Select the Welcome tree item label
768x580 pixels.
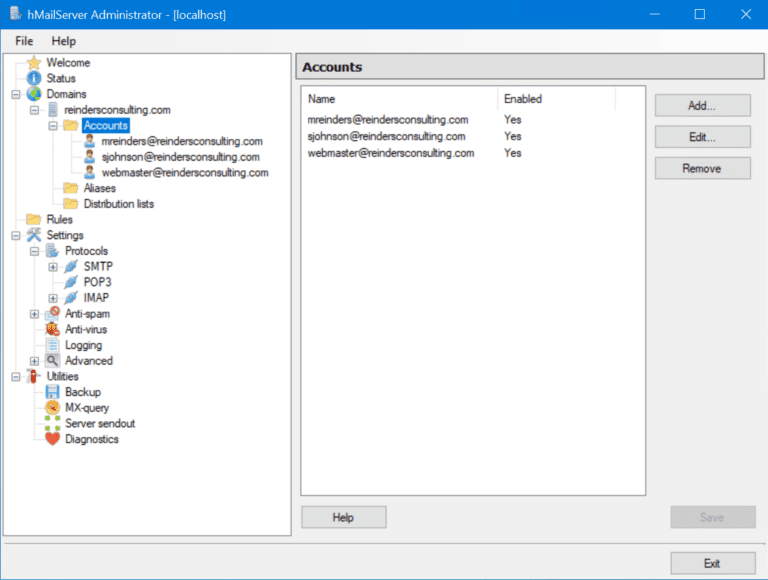[68, 63]
